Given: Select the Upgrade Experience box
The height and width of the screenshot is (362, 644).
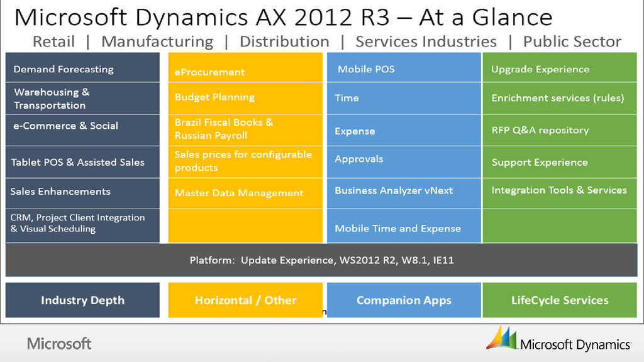Looking at the screenshot, I should pyautogui.click(x=559, y=67).
